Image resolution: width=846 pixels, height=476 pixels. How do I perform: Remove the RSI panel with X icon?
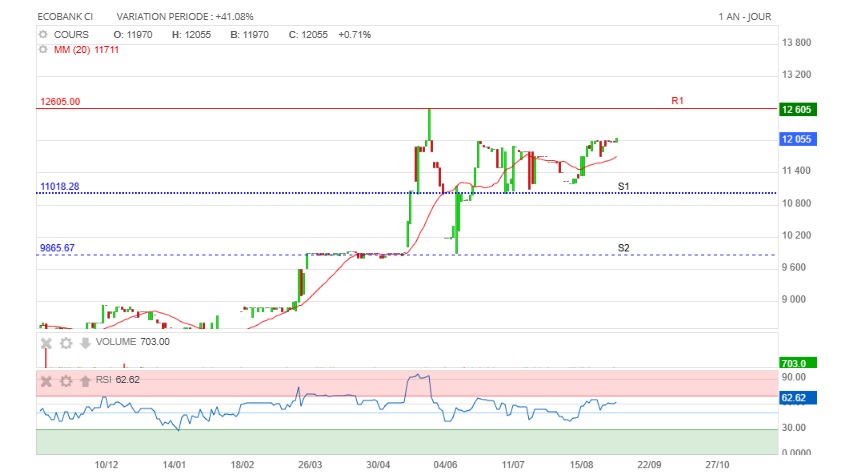point(45,380)
